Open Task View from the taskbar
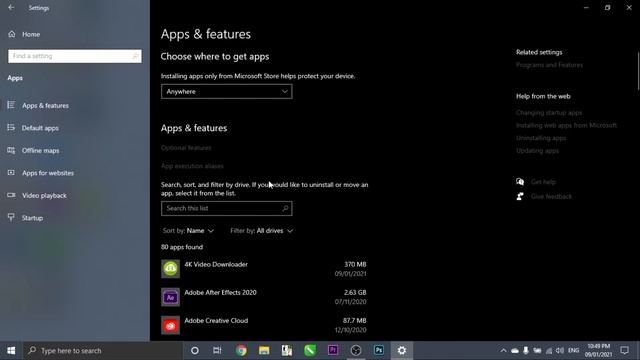Viewport: 640px width, 360px height. pos(217,351)
